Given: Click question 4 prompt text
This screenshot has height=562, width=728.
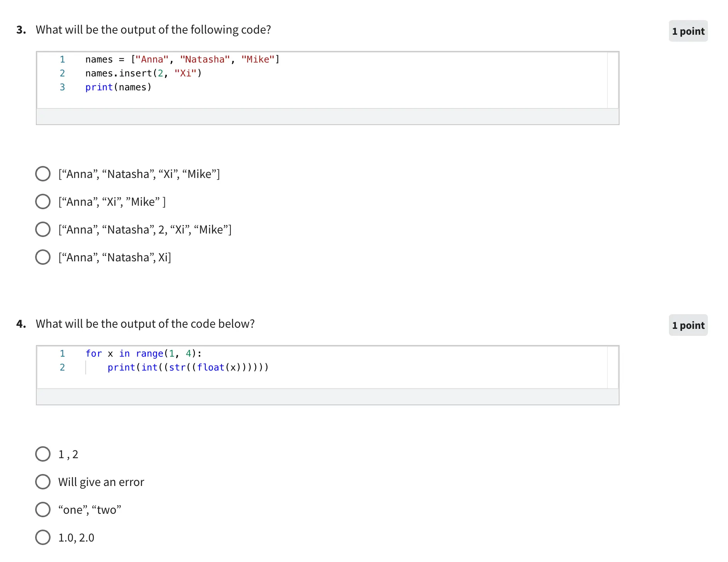Looking at the screenshot, I should [x=145, y=324].
